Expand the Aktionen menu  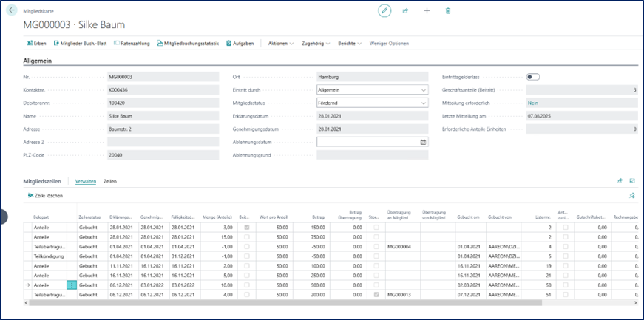pos(280,44)
